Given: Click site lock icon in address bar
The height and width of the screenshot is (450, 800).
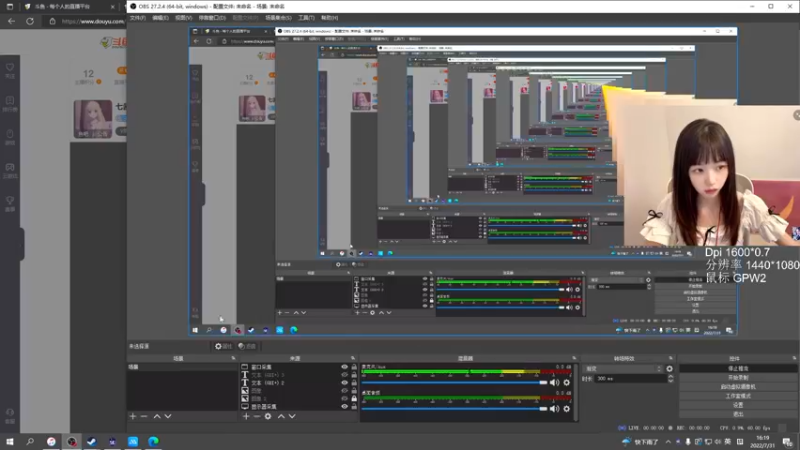Looking at the screenshot, I should point(53,21).
